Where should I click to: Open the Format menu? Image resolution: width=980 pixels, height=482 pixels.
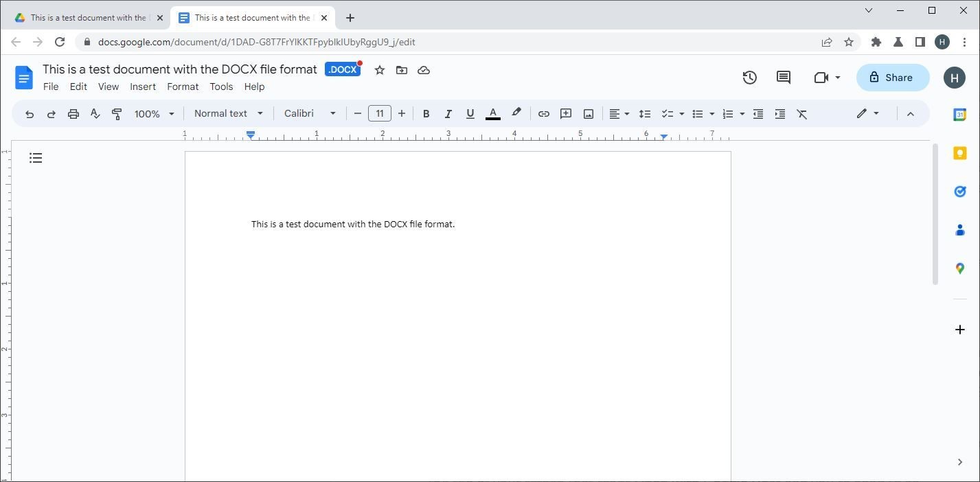click(183, 87)
